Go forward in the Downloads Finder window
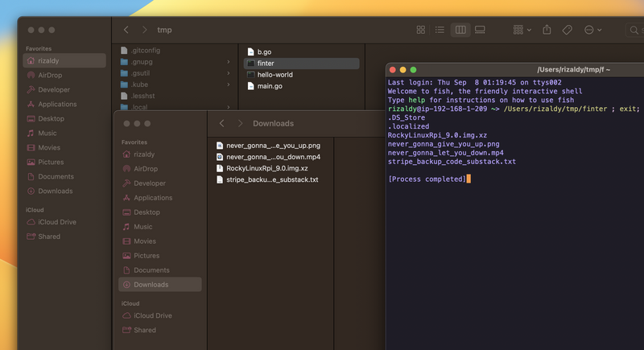 coord(240,123)
